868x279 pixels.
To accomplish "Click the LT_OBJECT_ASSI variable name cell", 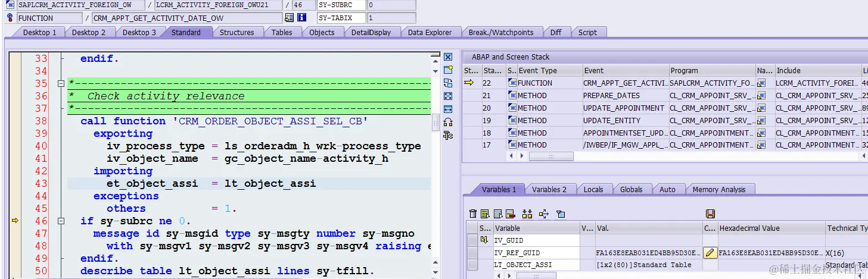I will click(536, 265).
